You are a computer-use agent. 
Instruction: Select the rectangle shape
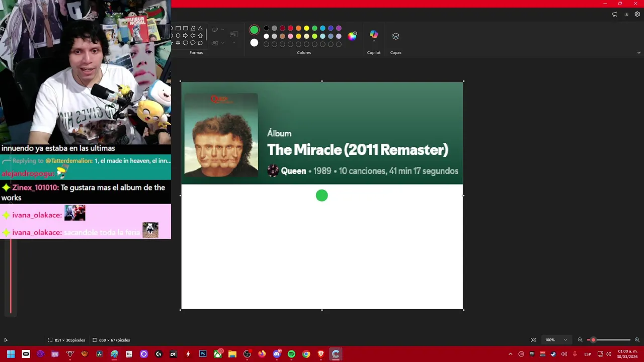click(178, 28)
